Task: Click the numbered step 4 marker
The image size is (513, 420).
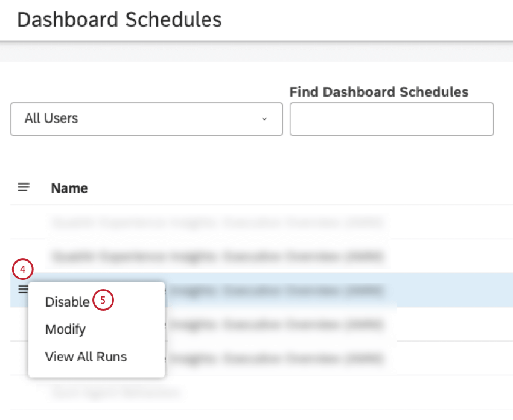Action: (22, 269)
